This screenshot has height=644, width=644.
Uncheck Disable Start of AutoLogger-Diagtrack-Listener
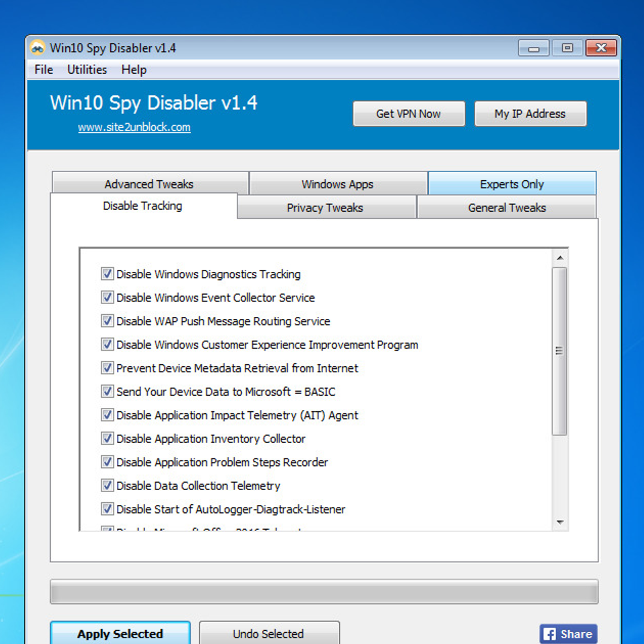(107, 509)
